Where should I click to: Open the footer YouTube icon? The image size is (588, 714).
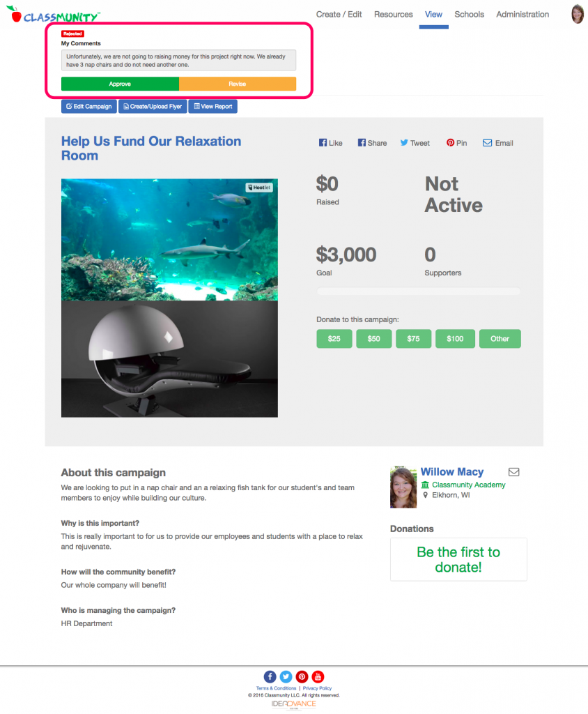(318, 676)
